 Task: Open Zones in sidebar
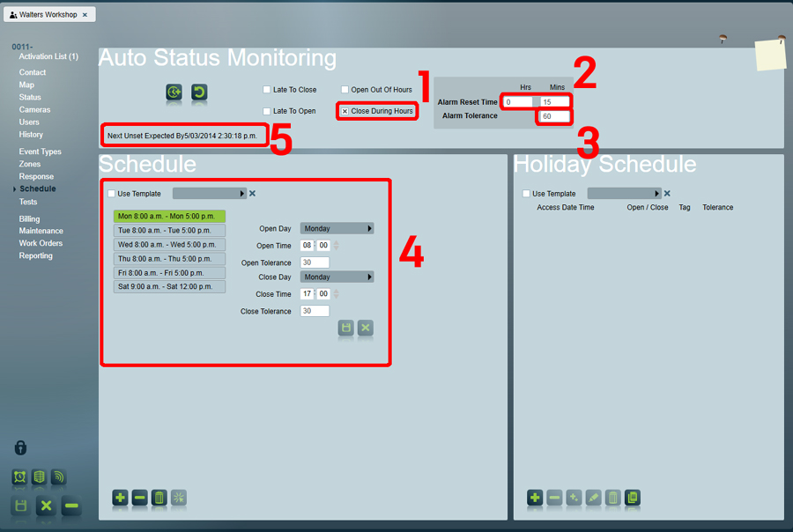29,164
